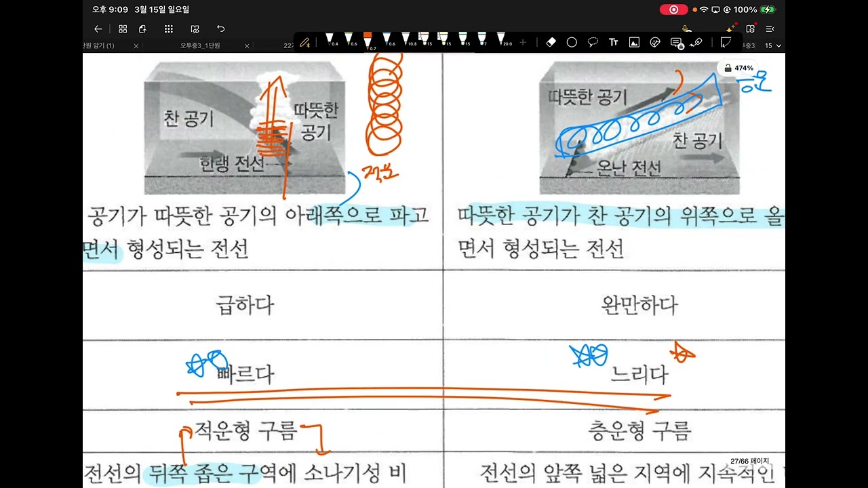
Task: Select the Text tool
Action: click(x=614, y=42)
